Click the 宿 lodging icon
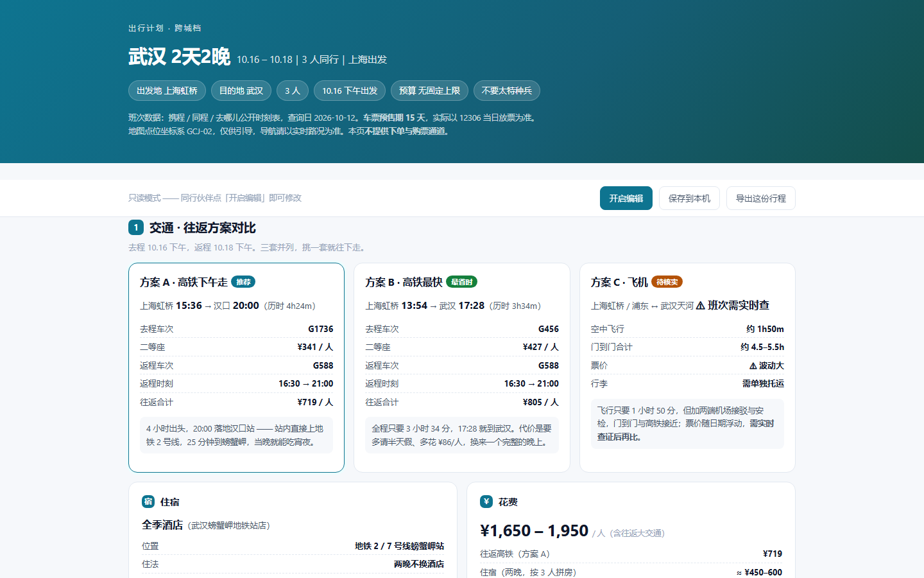924x578 pixels. click(x=148, y=502)
